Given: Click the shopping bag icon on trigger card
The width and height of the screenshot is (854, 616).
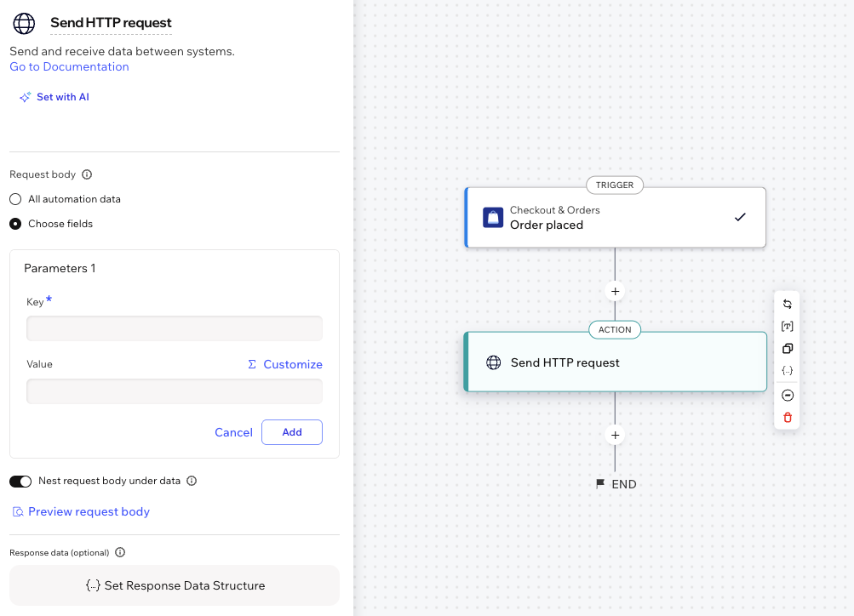Looking at the screenshot, I should pos(493,217).
